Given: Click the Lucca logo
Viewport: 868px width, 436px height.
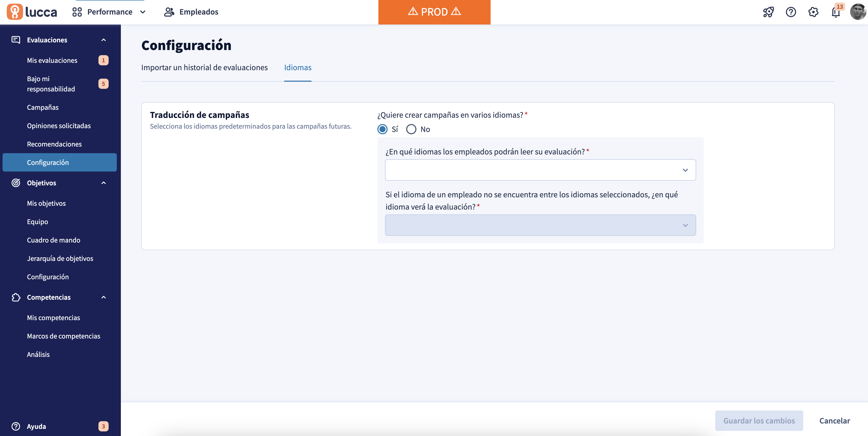Looking at the screenshot, I should 32,12.
